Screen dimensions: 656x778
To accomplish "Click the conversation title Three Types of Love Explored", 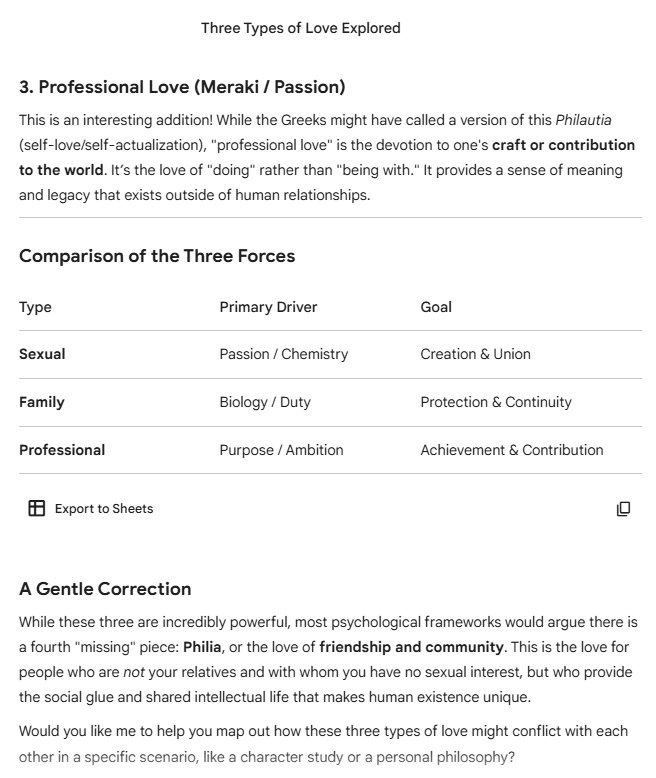I will click(300, 28).
